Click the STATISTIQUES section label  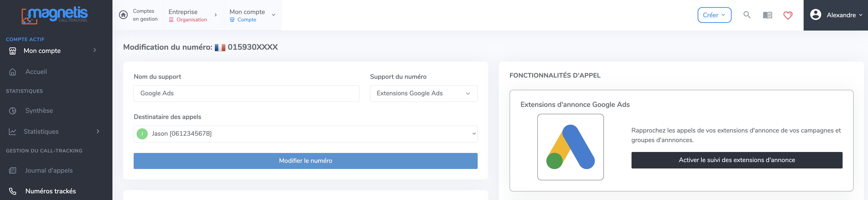(24, 91)
